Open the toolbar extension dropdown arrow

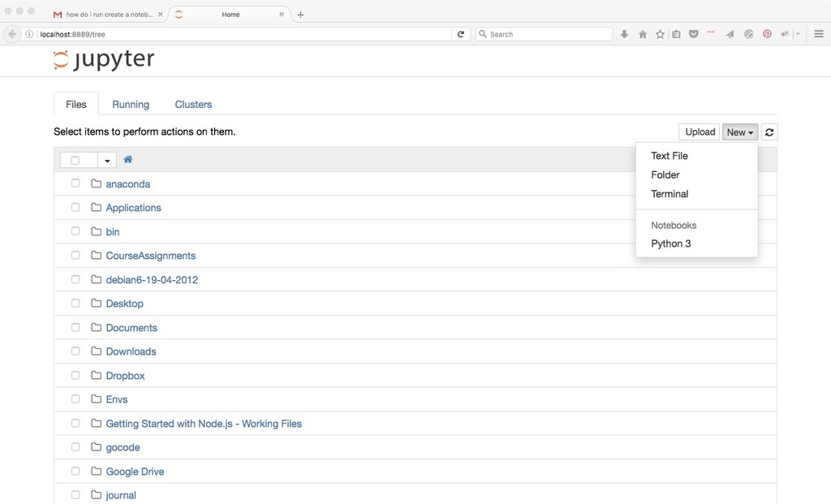click(x=798, y=34)
